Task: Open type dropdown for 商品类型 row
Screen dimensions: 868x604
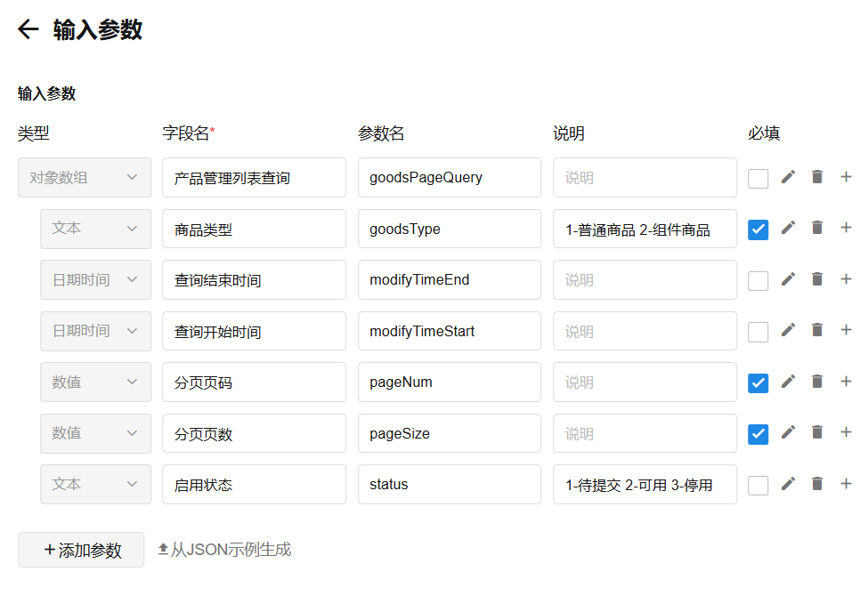Action: coord(96,229)
